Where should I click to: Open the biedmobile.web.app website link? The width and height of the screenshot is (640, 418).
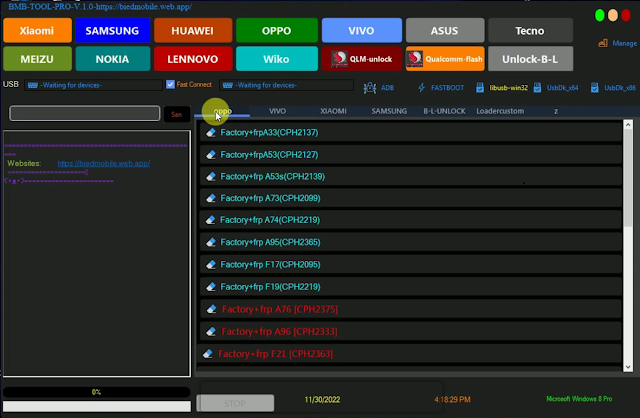coord(104,163)
